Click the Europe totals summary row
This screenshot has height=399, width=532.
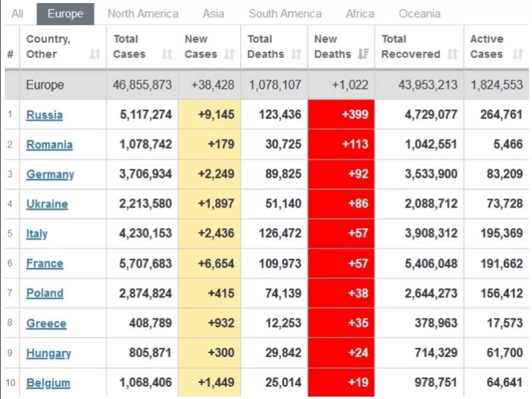(44, 85)
